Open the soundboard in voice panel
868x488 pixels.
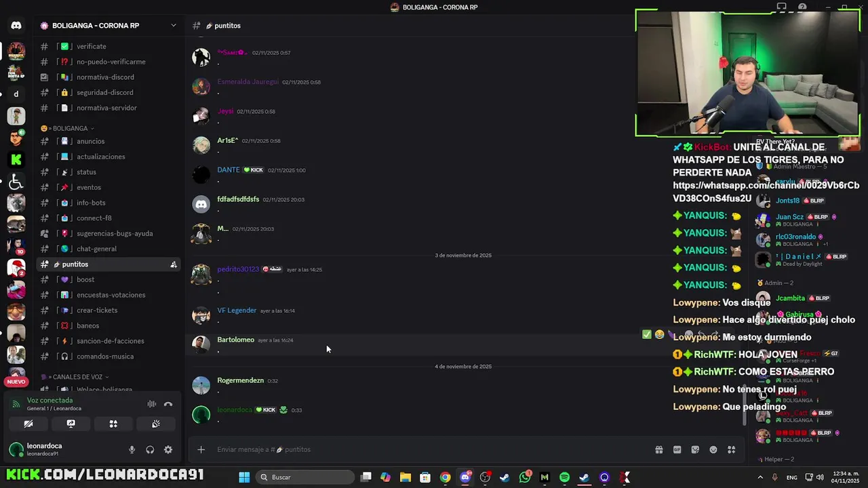155,424
